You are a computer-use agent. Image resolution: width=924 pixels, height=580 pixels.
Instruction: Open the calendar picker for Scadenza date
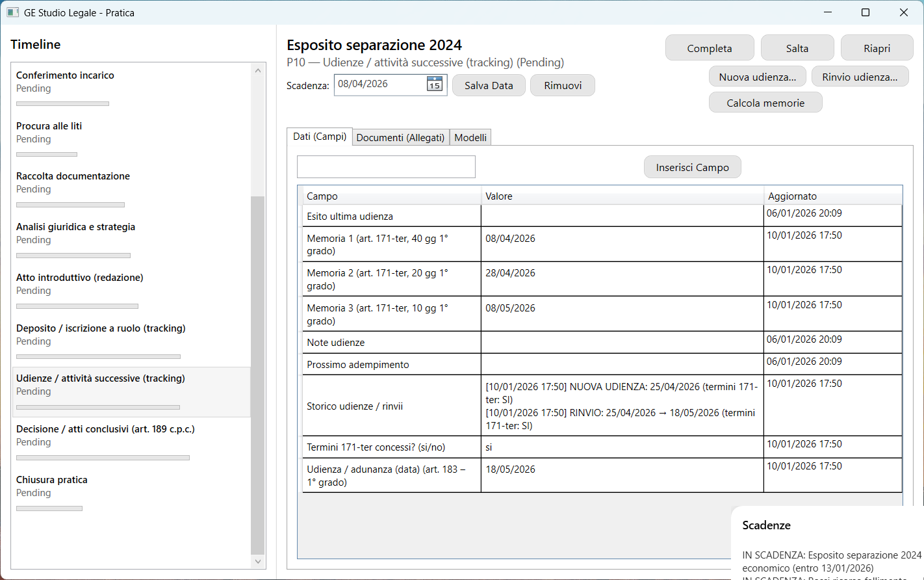[434, 85]
